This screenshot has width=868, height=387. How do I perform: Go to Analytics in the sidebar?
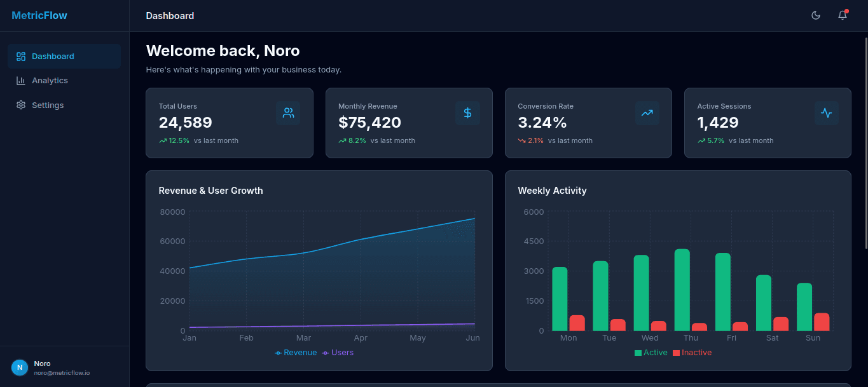64,81
